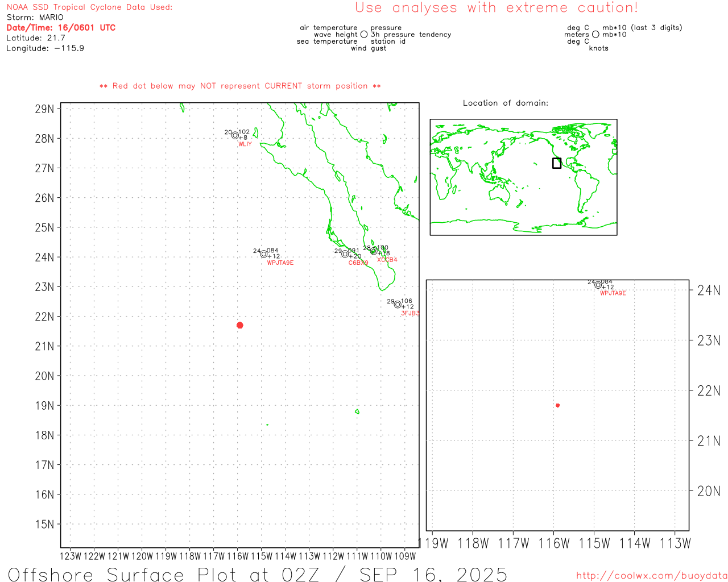This screenshot has width=728, height=582.
Task: Click the 'Latitude: 21.7' text
Action: [36, 38]
